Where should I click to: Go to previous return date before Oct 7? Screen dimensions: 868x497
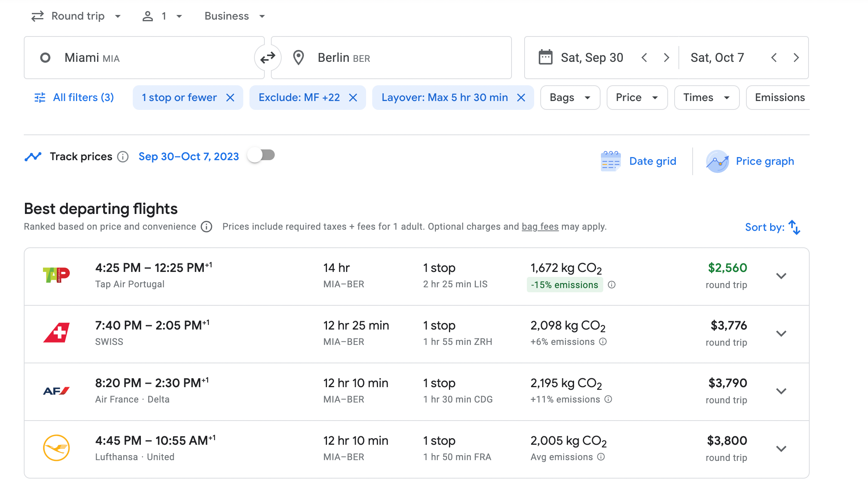774,58
